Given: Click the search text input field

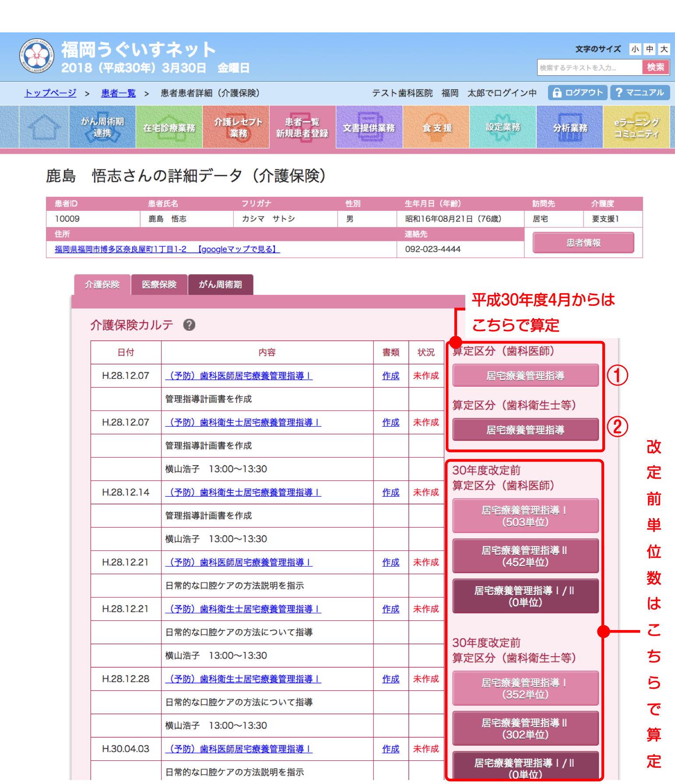Looking at the screenshot, I should (x=589, y=68).
